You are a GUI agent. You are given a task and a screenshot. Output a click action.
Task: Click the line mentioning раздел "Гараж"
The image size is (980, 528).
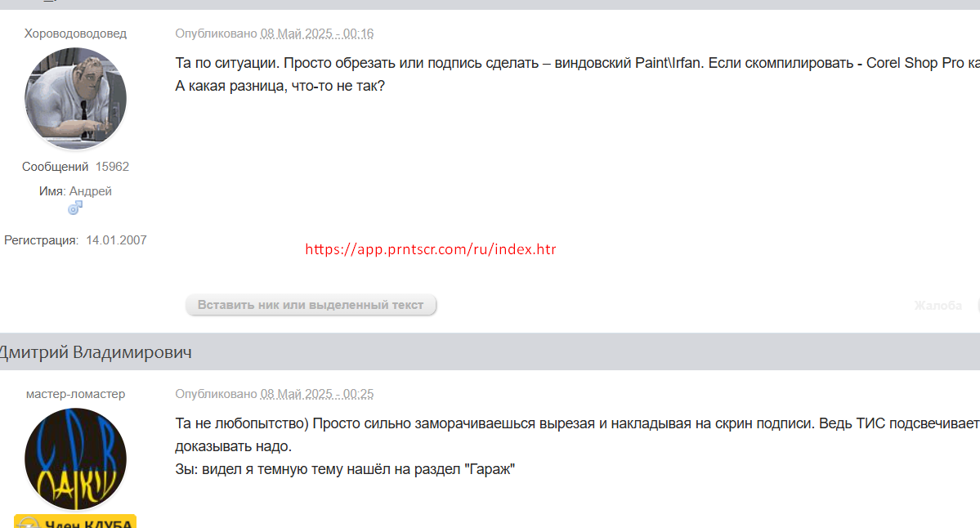[x=345, y=469]
